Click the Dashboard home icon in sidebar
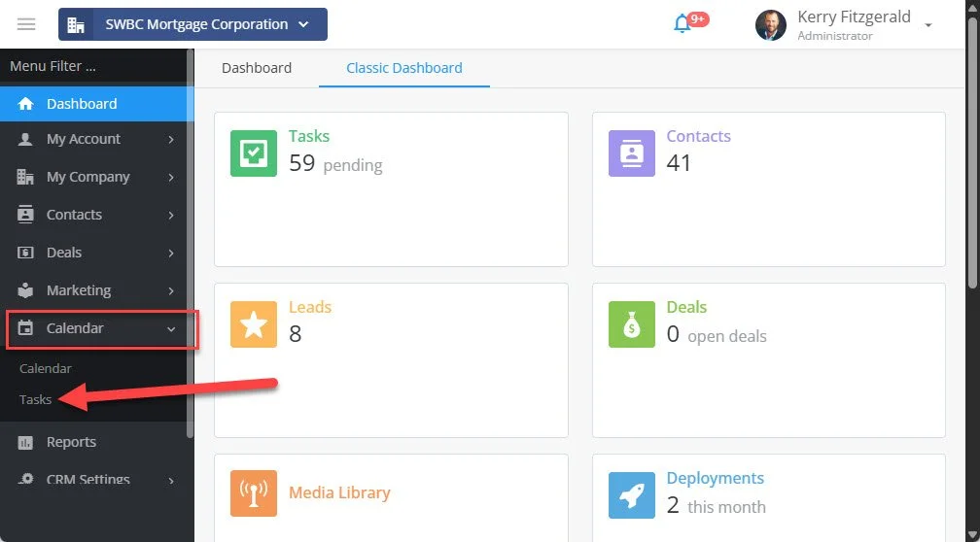Image resolution: width=980 pixels, height=542 pixels. click(25, 104)
